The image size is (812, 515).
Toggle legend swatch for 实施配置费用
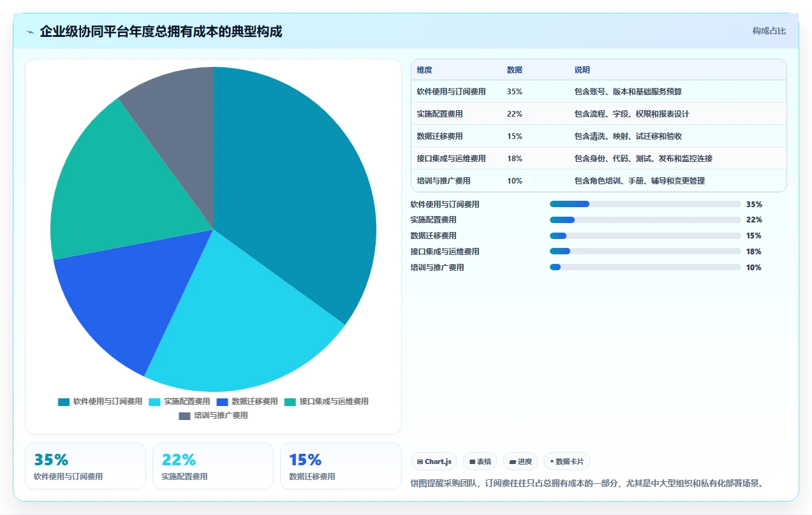point(154,402)
